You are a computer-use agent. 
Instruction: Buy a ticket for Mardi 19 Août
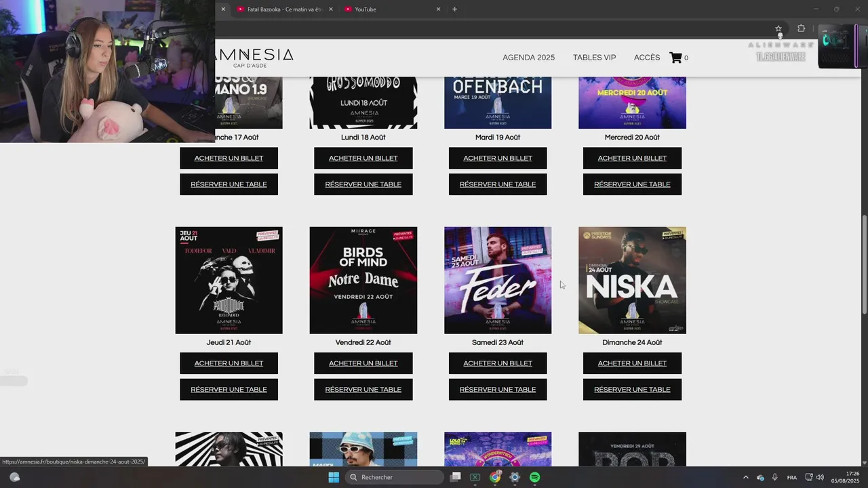coord(498,158)
